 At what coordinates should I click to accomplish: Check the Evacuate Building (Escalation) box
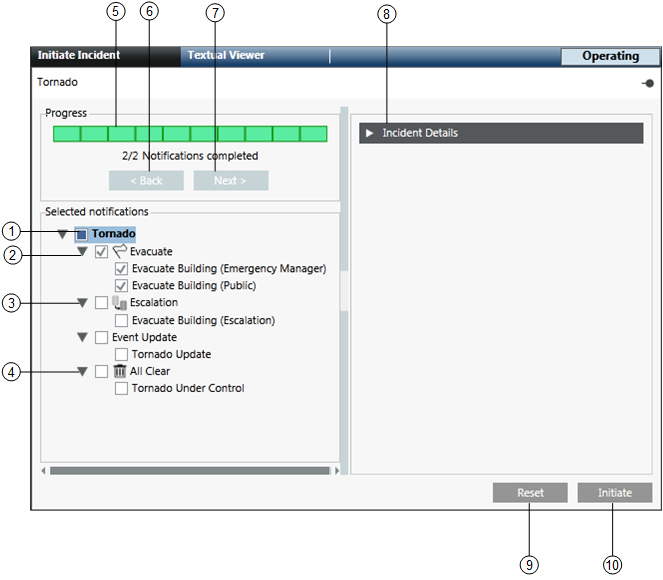coord(121,321)
